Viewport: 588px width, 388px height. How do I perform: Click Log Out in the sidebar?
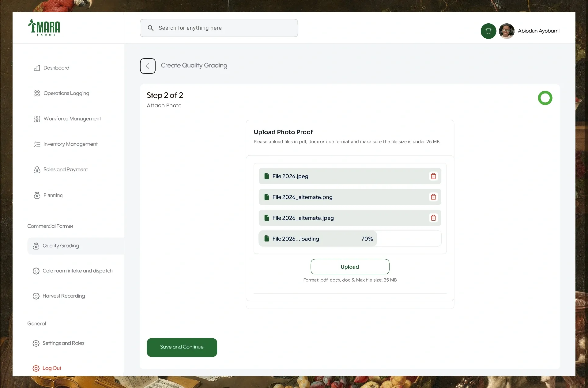(x=47, y=368)
